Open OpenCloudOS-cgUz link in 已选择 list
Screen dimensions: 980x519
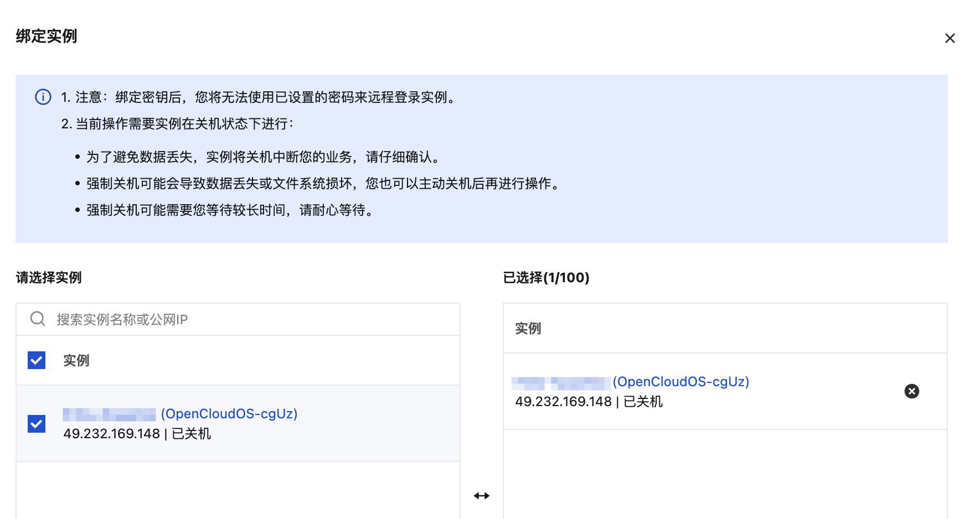pyautogui.click(x=680, y=382)
